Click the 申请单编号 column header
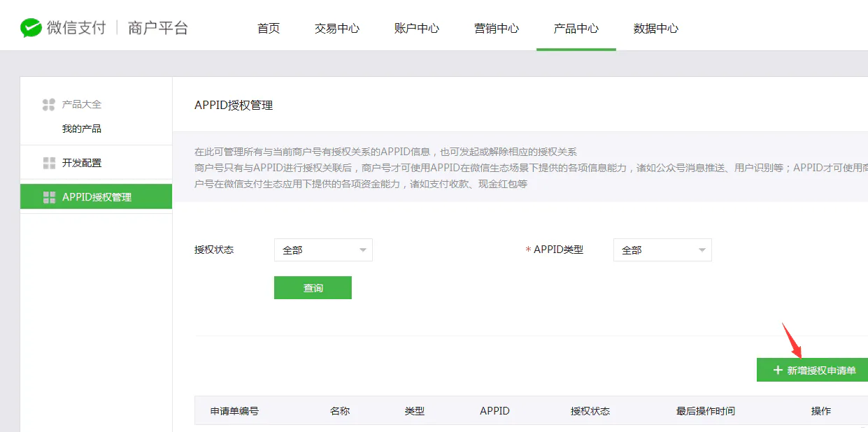This screenshot has width=868, height=432. point(234,411)
